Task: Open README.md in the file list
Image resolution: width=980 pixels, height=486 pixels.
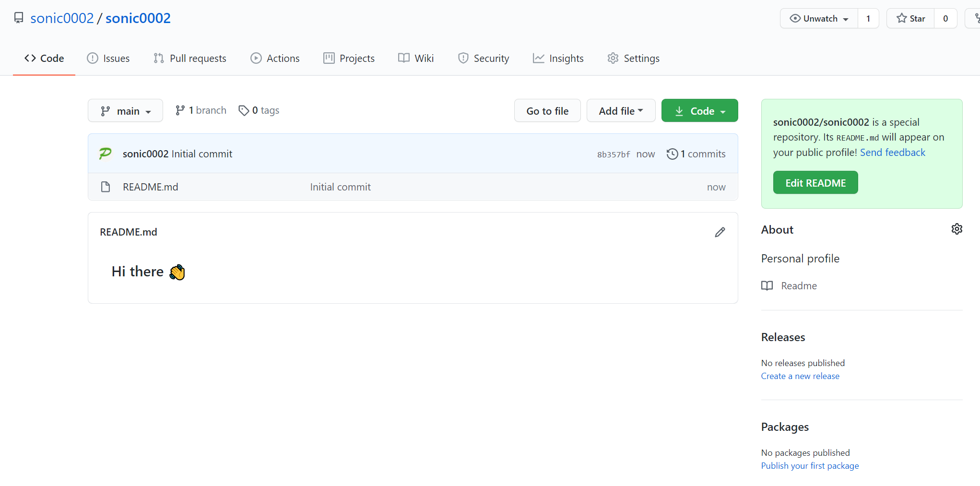Action: pyautogui.click(x=151, y=187)
